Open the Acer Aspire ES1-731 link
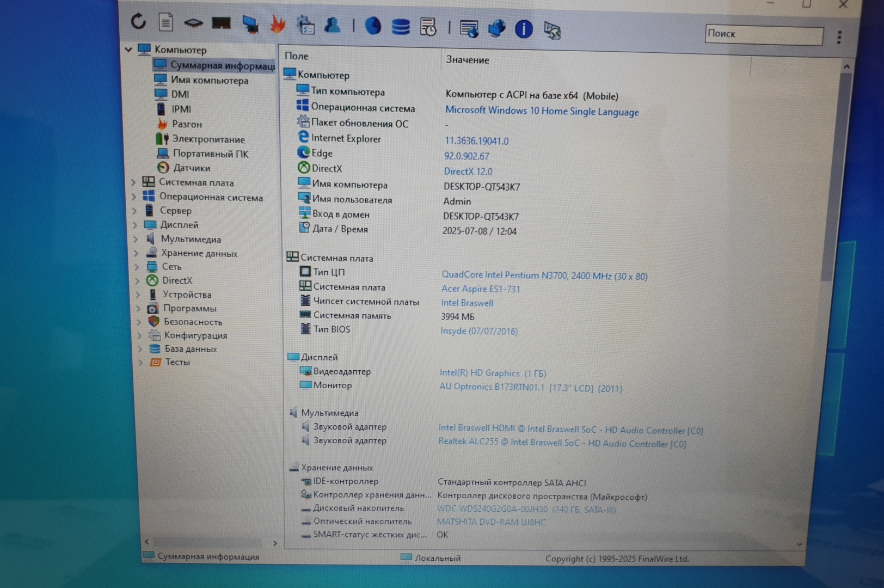Viewport: 884px width, 588px height. tap(481, 289)
